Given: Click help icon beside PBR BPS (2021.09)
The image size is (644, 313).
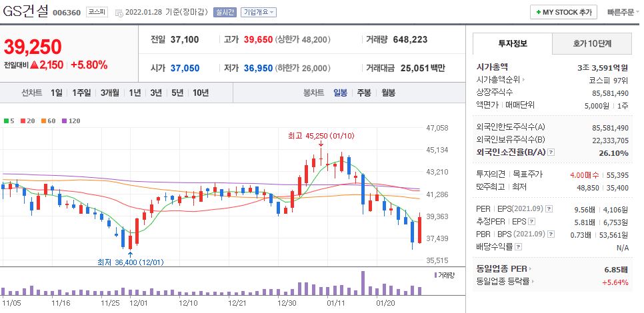Looking at the screenshot, I should click(x=551, y=234).
